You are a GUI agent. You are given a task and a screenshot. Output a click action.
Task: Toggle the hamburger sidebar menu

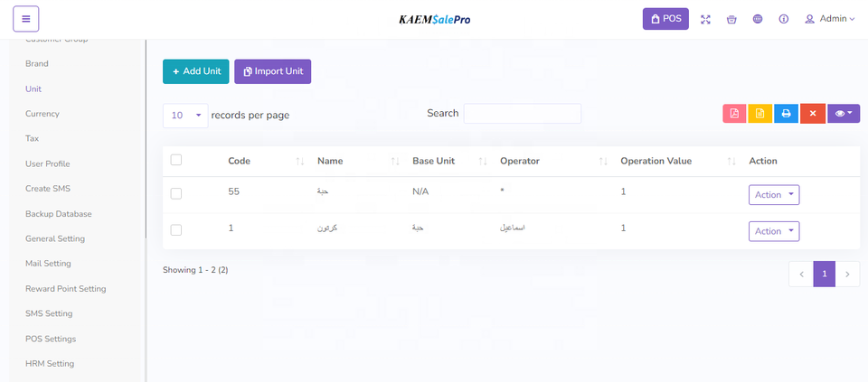(26, 19)
